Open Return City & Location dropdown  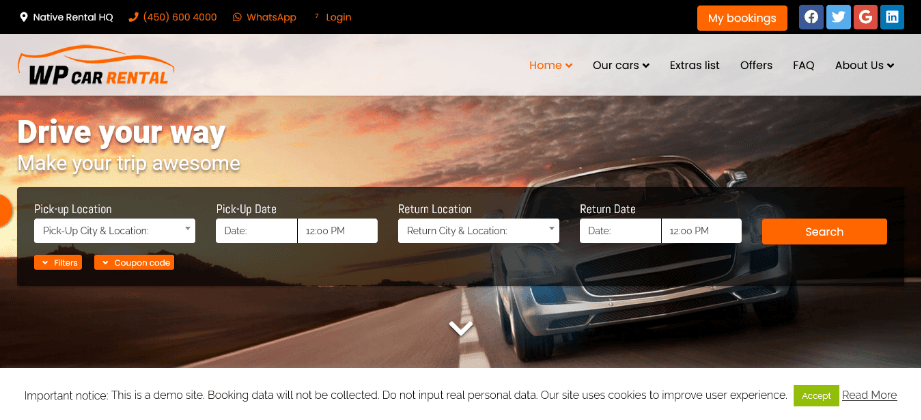(478, 231)
